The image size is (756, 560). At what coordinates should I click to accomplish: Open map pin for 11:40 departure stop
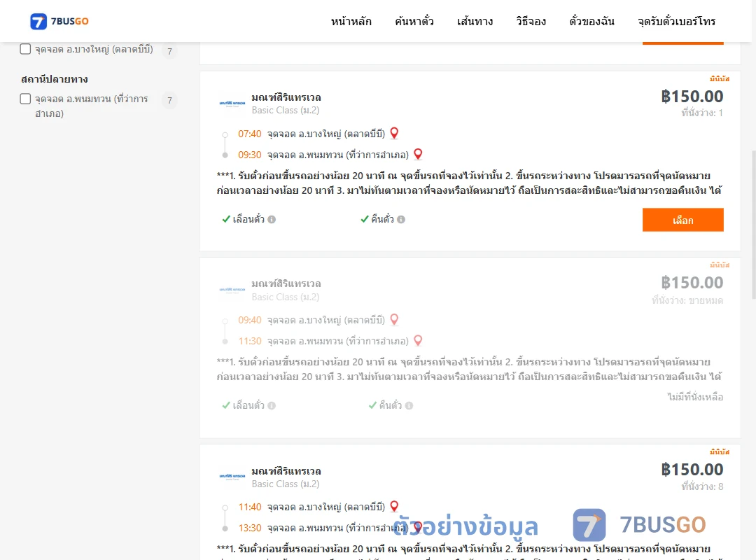(394, 507)
